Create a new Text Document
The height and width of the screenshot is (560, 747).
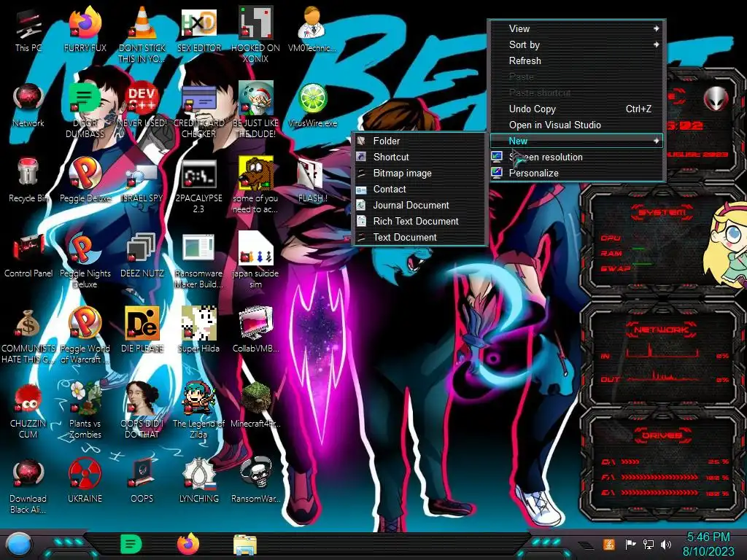pos(419,238)
